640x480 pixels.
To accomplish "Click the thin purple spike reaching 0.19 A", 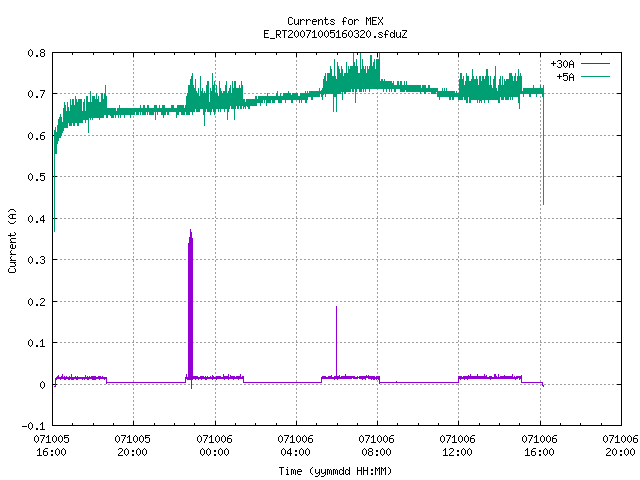I will pyautogui.click(x=336, y=341).
